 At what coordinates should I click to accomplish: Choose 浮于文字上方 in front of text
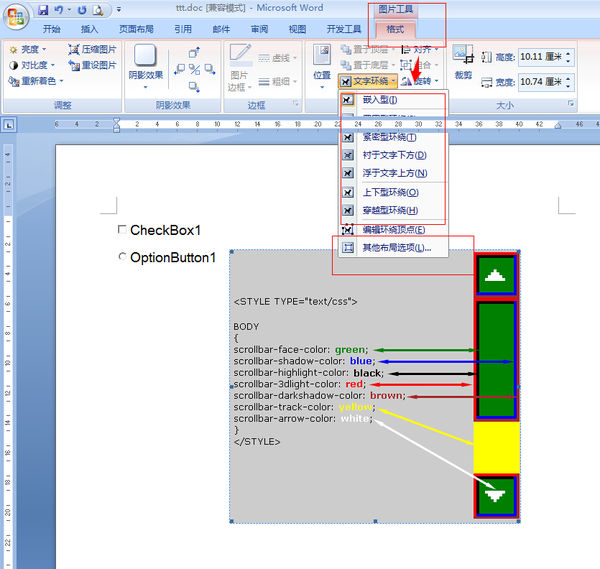(x=394, y=173)
